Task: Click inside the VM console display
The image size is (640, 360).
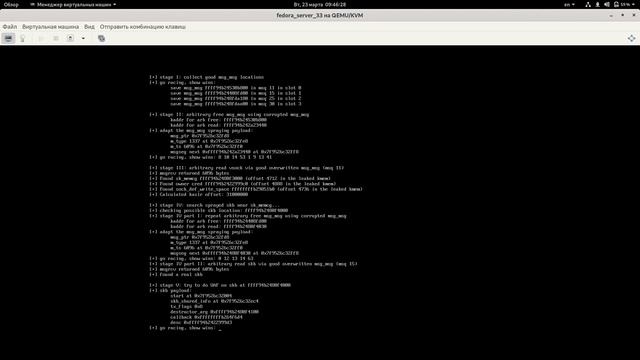Action: click(x=320, y=202)
